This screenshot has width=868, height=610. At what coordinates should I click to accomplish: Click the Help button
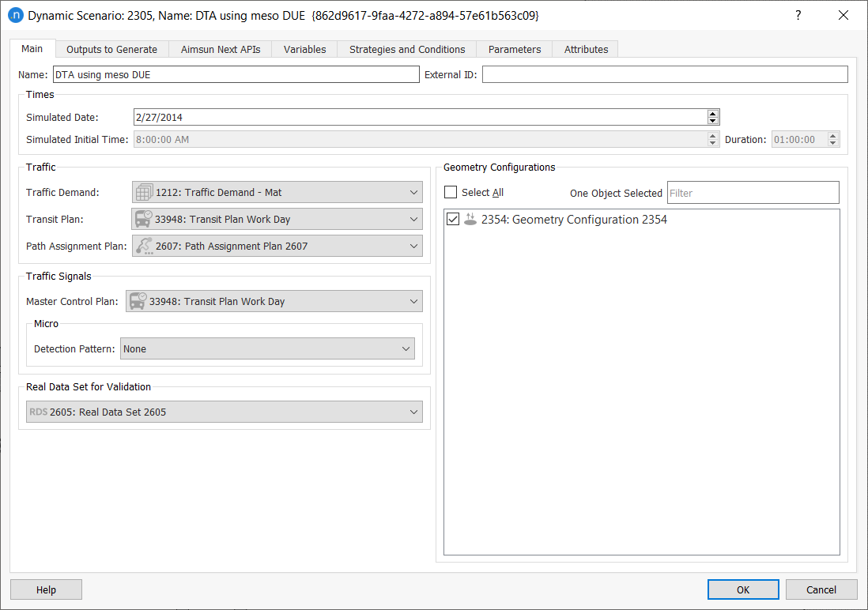[45, 589]
